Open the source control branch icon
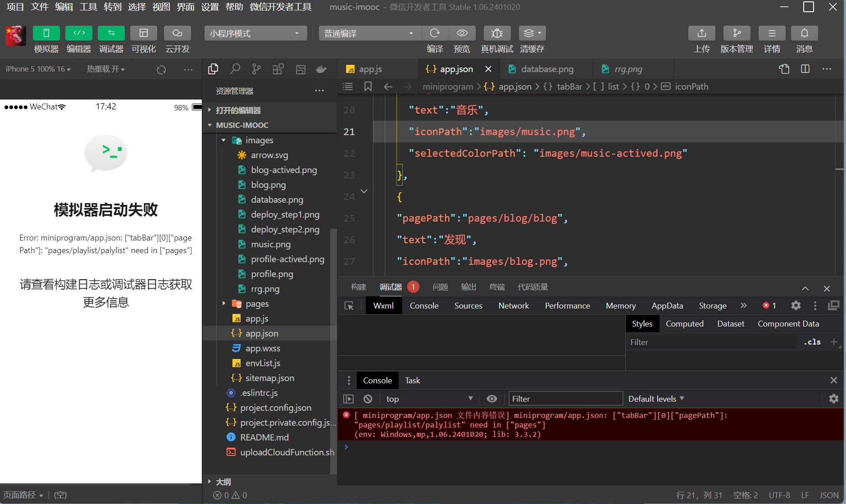Image resolution: width=846 pixels, height=504 pixels. 256,69
